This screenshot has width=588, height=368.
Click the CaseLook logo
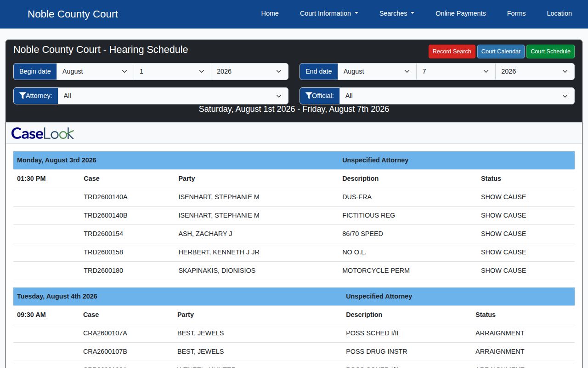pyautogui.click(x=43, y=133)
